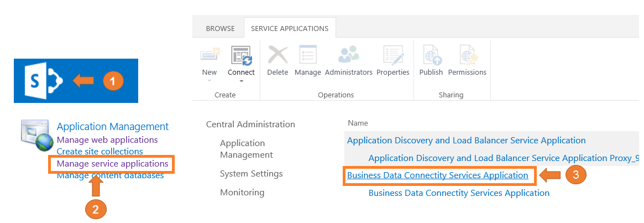
Task: Switch to the BROWSE tab
Action: (220, 28)
